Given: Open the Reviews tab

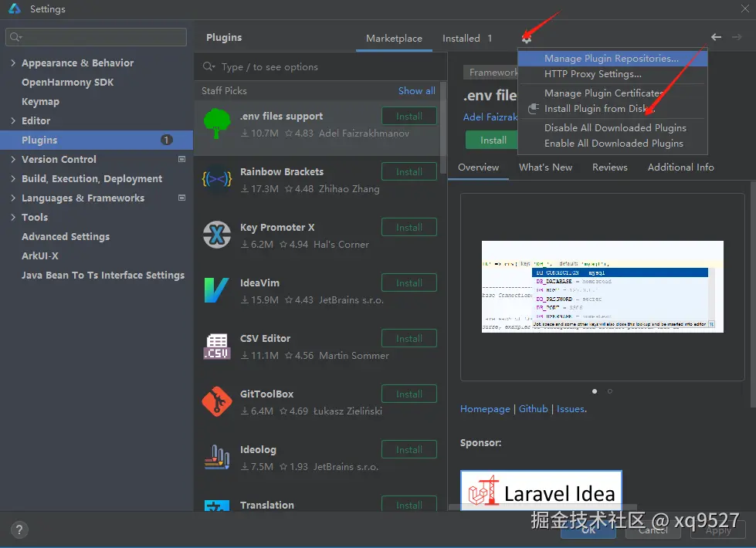Looking at the screenshot, I should point(609,167).
